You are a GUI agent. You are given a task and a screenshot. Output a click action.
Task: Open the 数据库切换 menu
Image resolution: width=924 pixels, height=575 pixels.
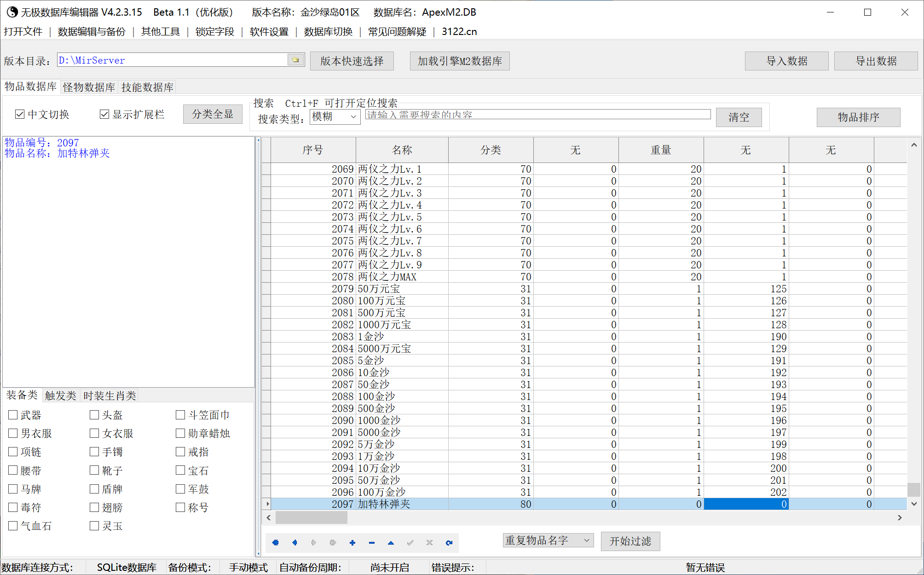click(x=328, y=31)
